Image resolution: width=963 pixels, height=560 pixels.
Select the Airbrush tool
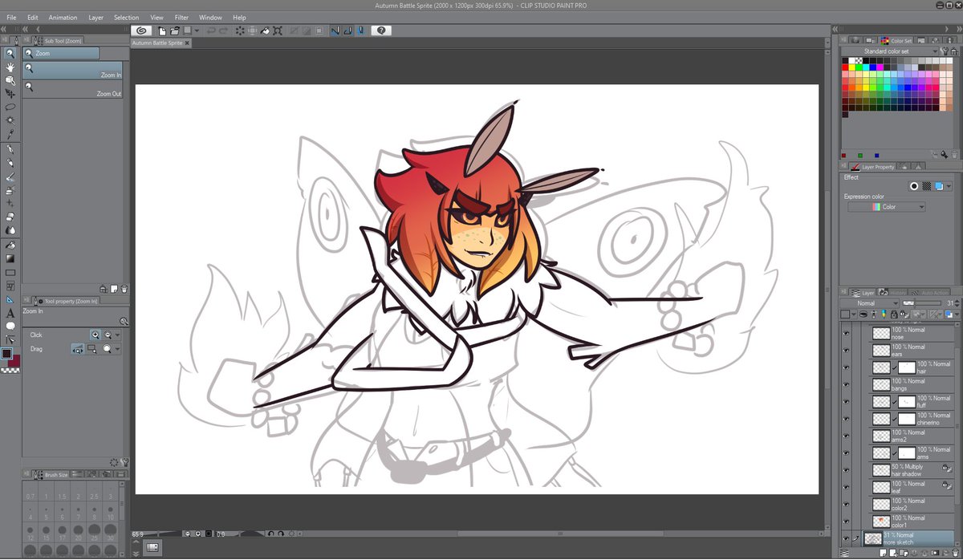tap(10, 190)
